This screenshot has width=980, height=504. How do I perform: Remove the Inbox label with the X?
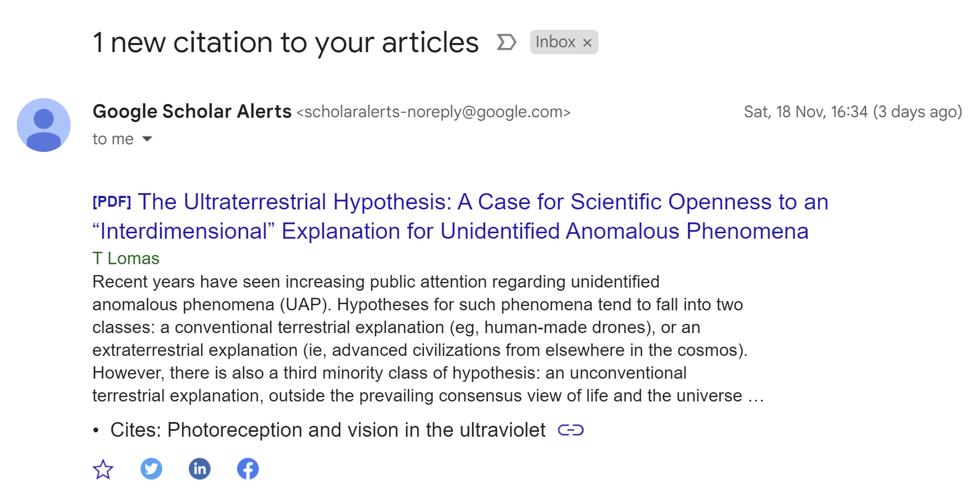(587, 43)
